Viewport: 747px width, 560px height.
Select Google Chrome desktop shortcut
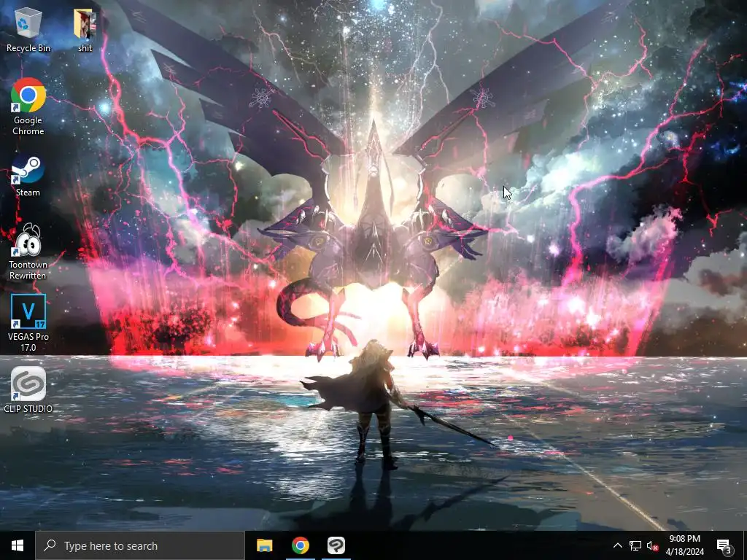click(28, 106)
